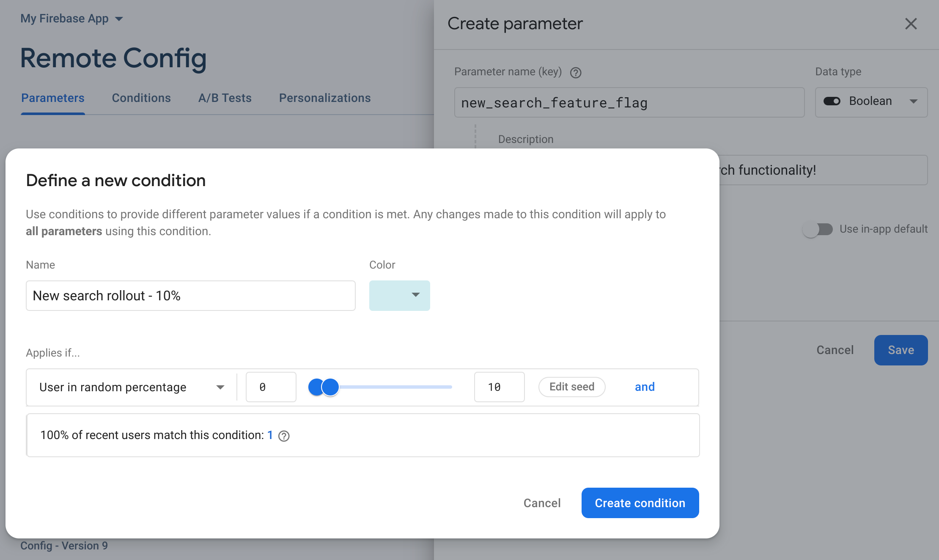The image size is (939, 560).
Task: Click the condition name input field
Action: 190,295
